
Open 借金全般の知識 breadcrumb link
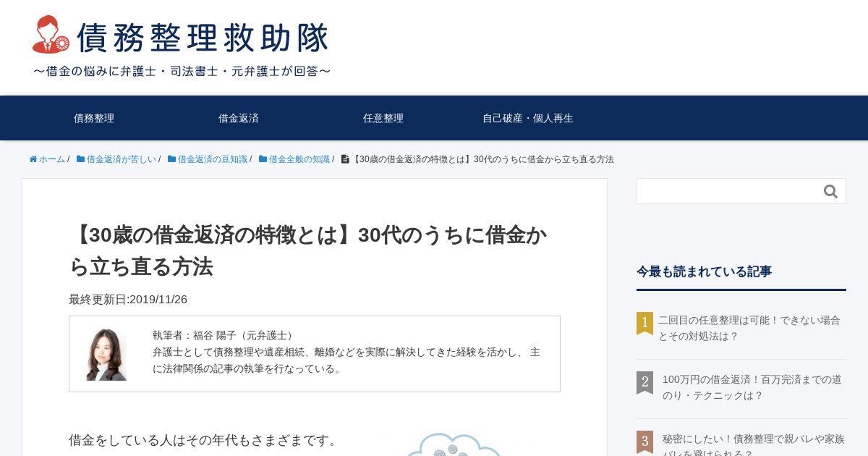click(299, 159)
